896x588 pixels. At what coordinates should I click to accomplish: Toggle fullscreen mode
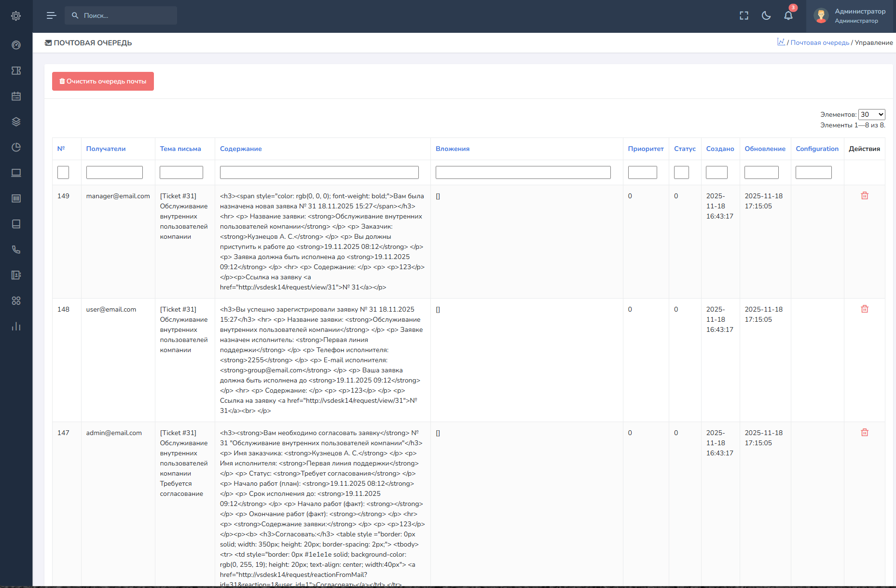744,15
